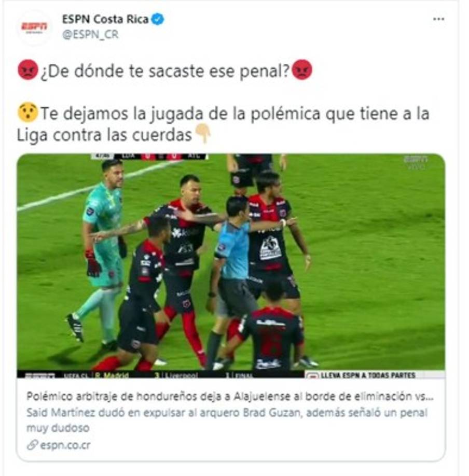Click the pointing-down hand emoji

203,134
